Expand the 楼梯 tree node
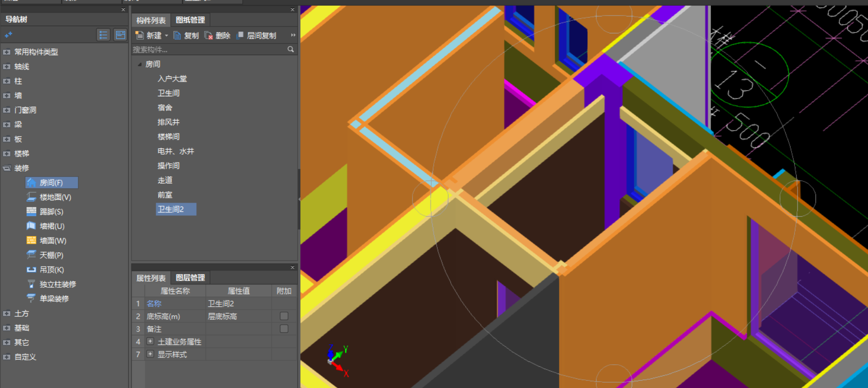Screen dimensions: 868x388 click(7, 154)
